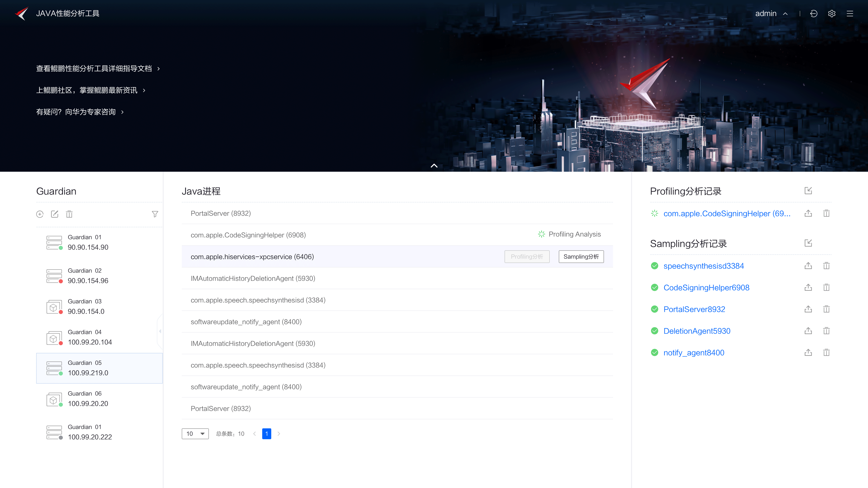Import a Sampling分析记录 via header icon
Image resolution: width=868 pixels, height=488 pixels.
click(x=808, y=243)
